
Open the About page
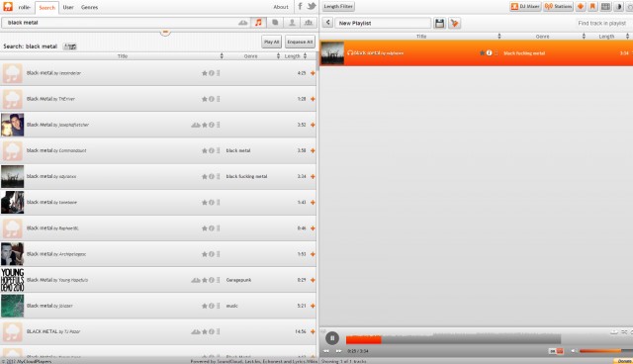(281, 7)
